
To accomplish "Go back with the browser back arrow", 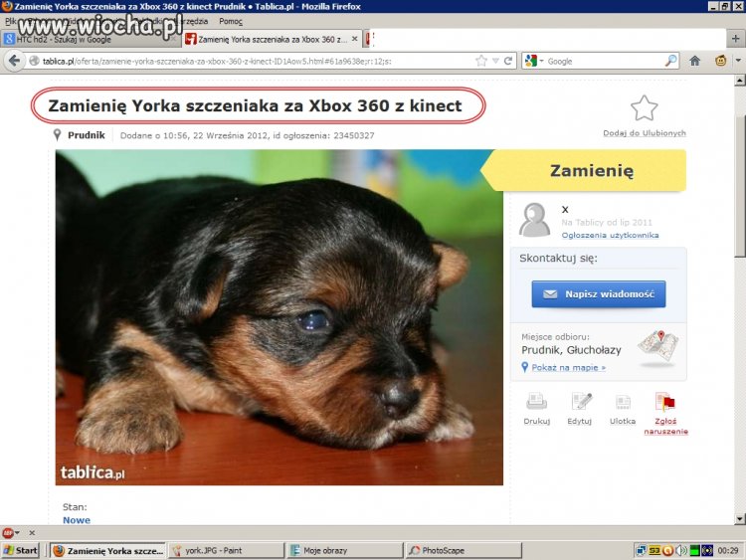I will (14, 61).
